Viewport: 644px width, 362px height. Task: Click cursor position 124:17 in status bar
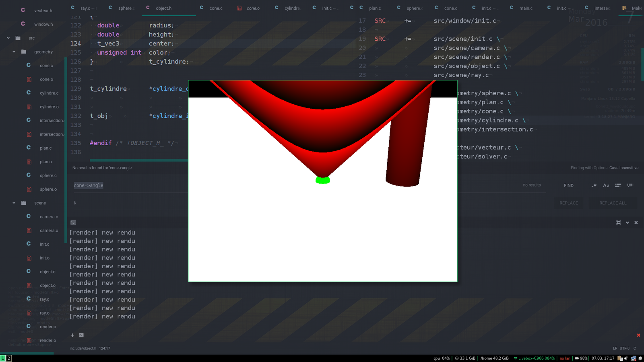105,348
